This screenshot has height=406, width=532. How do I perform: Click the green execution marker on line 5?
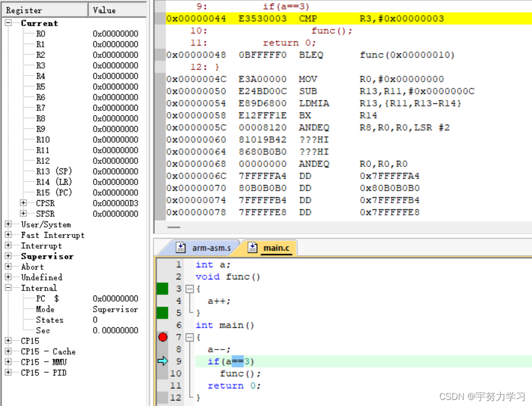162,313
